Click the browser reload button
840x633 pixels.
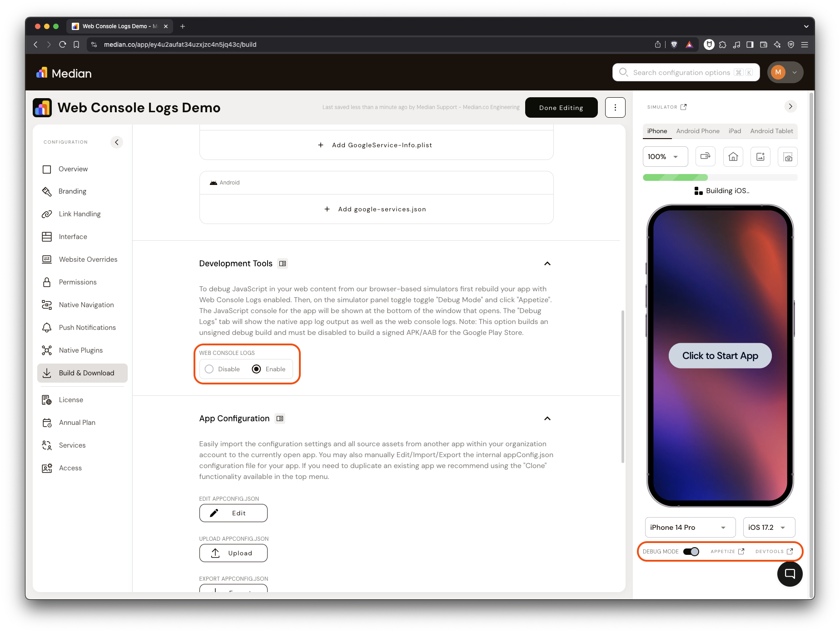[63, 45]
